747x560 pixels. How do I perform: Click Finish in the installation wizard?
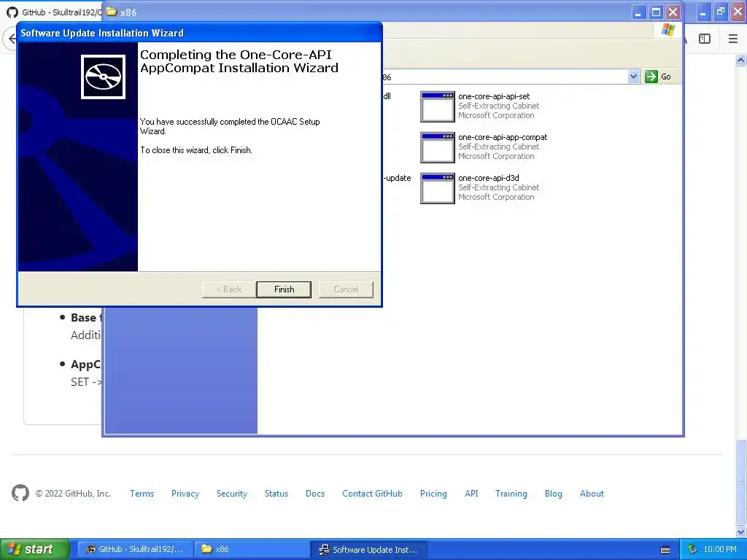(284, 289)
